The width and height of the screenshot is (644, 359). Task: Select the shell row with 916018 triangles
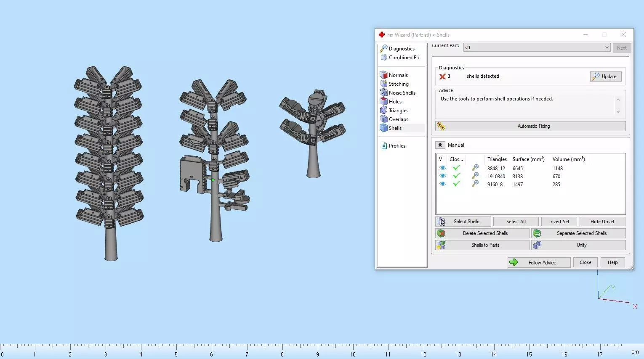(x=530, y=184)
